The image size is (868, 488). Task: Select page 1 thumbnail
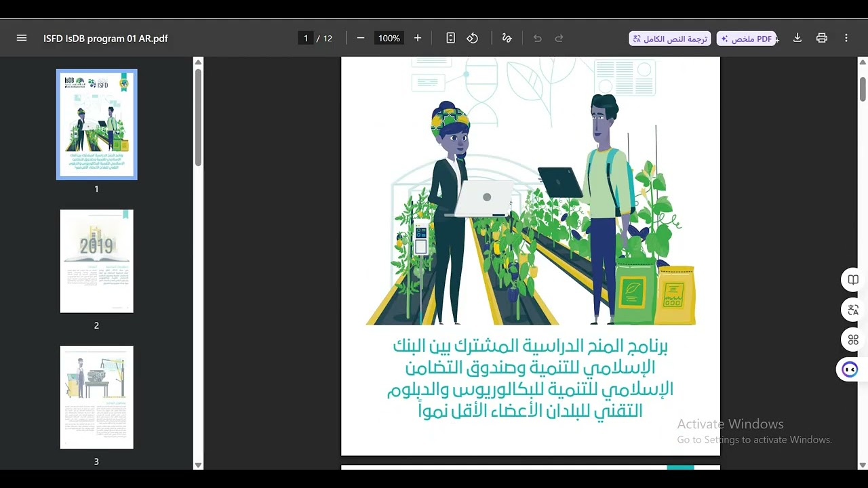click(x=96, y=125)
